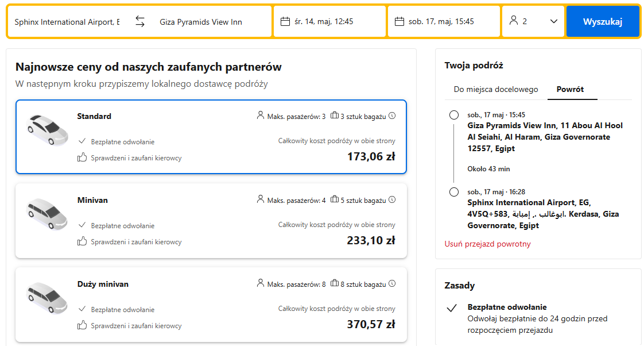Screen dimensions: 644x346
Task: Click the Giza Pyramids View Inn route marker
Action: [x=454, y=115]
